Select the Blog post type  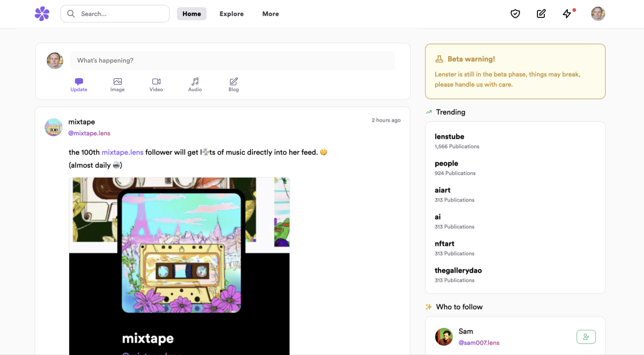(233, 85)
